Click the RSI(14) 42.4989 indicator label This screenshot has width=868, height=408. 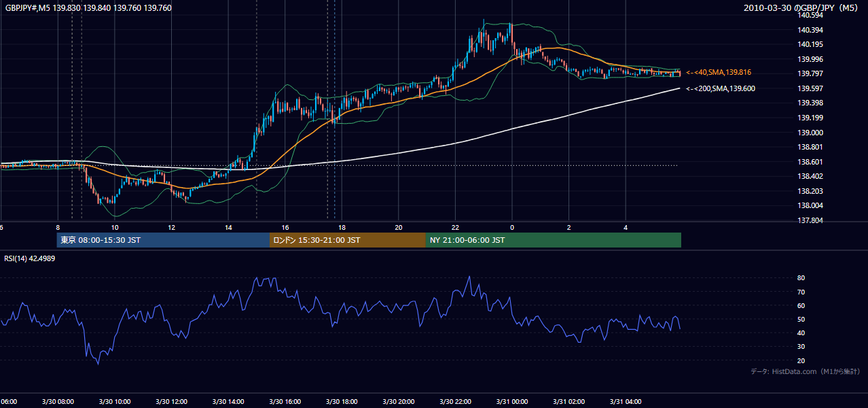click(x=30, y=258)
